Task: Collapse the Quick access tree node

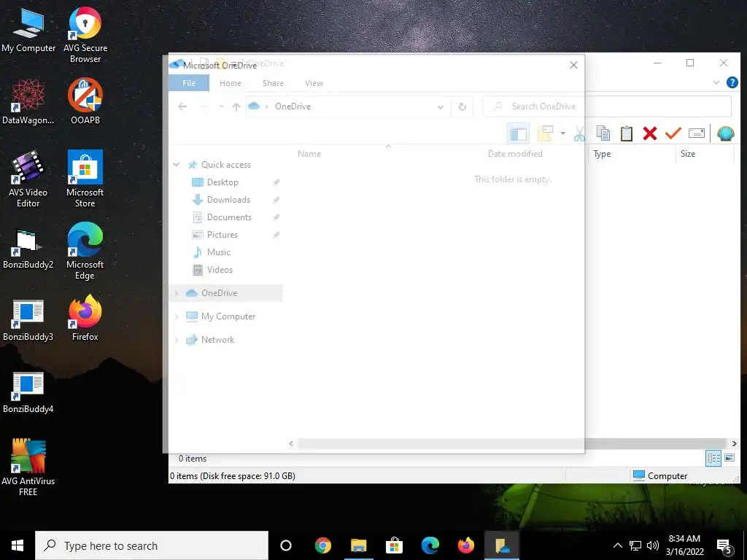Action: click(x=177, y=165)
